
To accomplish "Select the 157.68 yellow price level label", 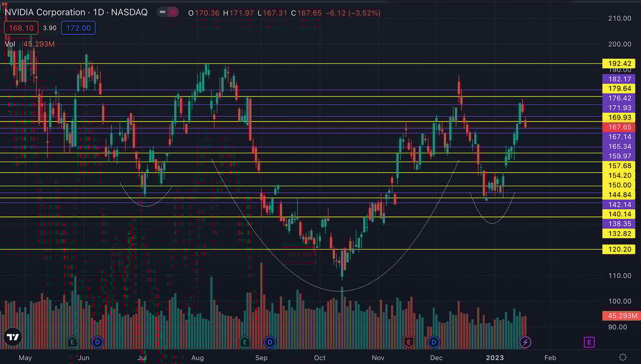I will pyautogui.click(x=620, y=166).
